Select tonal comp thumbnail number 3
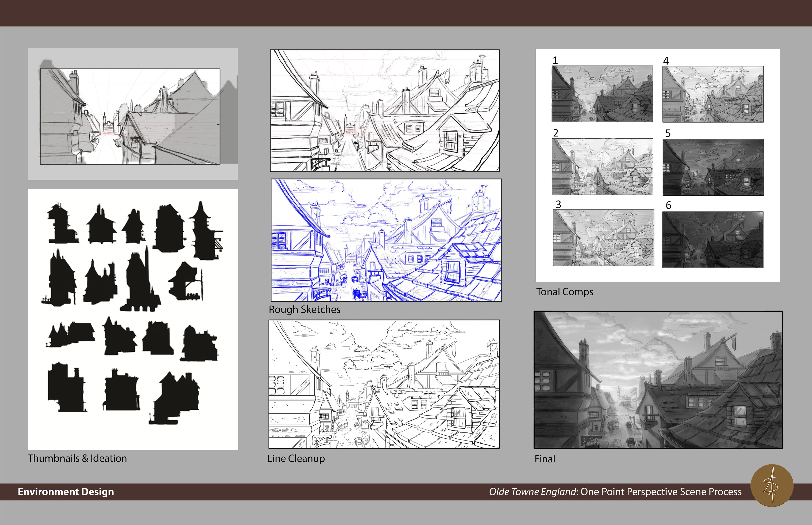The width and height of the screenshot is (812, 525). coord(604,238)
